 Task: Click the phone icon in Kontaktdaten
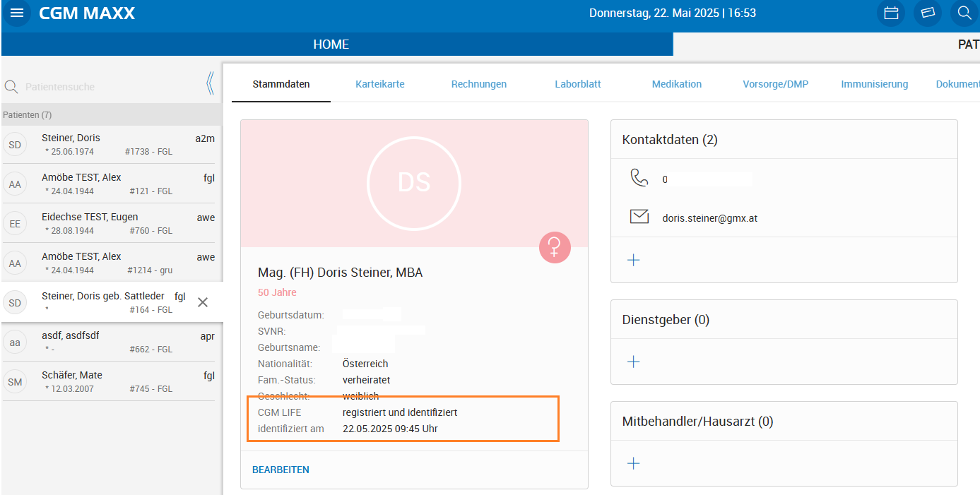tap(640, 178)
